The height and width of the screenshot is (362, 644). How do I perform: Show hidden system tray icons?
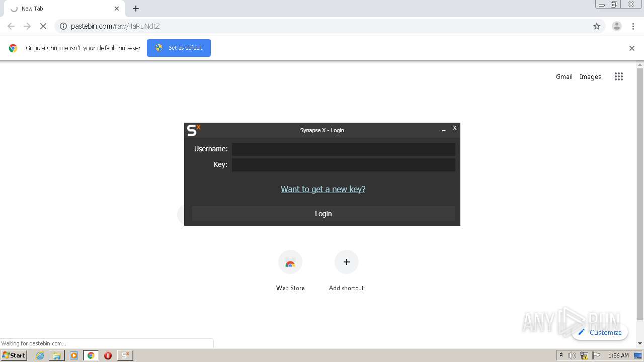coord(561,355)
